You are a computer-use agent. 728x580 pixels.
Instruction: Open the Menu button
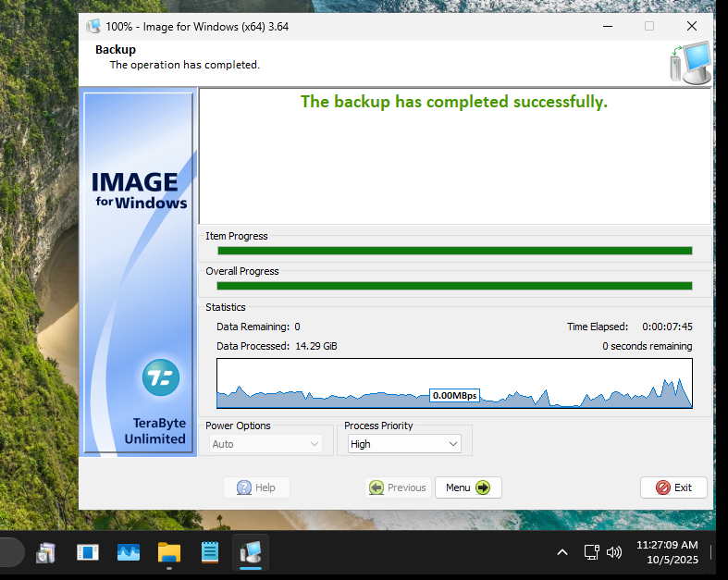point(468,487)
